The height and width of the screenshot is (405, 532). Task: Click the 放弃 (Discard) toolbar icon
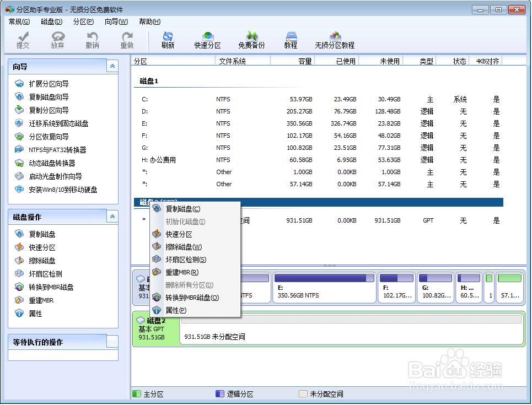click(x=57, y=40)
